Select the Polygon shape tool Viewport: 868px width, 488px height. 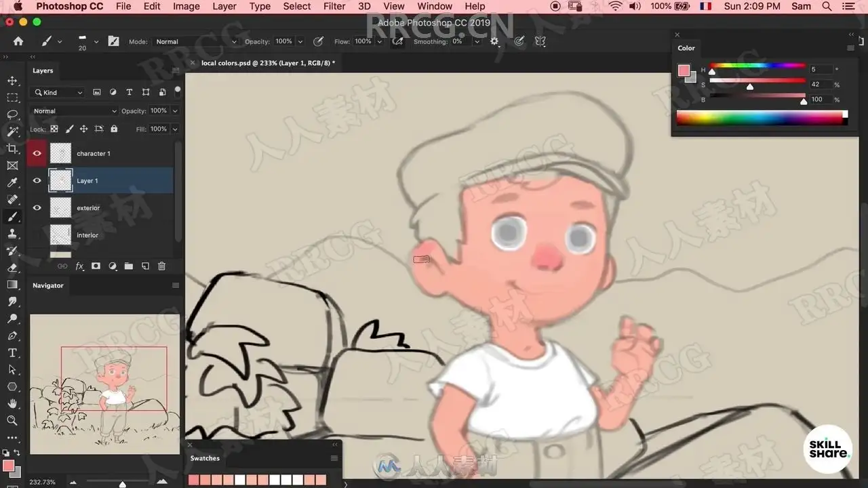tap(12, 386)
